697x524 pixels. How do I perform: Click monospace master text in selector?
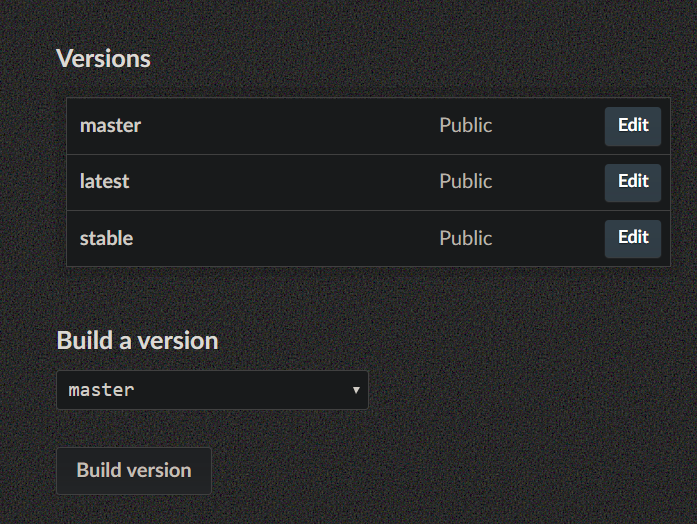[101, 390]
